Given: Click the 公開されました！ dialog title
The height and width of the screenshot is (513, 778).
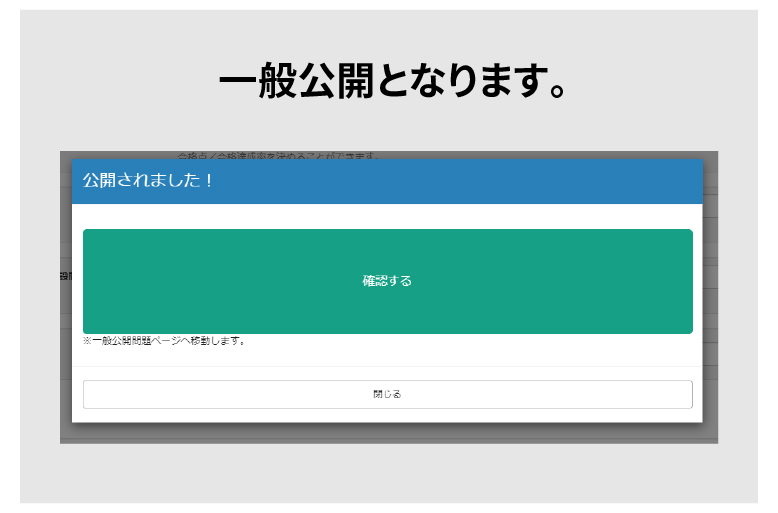Looking at the screenshot, I should (x=148, y=182).
